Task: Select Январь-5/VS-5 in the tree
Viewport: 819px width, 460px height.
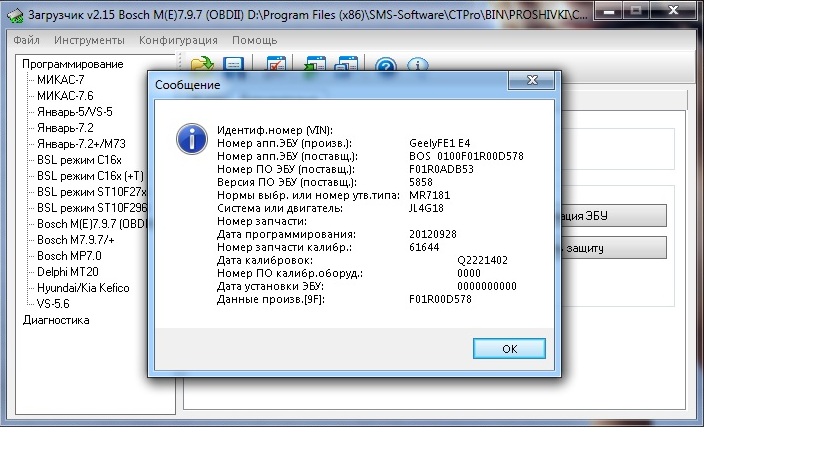Action: (75, 112)
